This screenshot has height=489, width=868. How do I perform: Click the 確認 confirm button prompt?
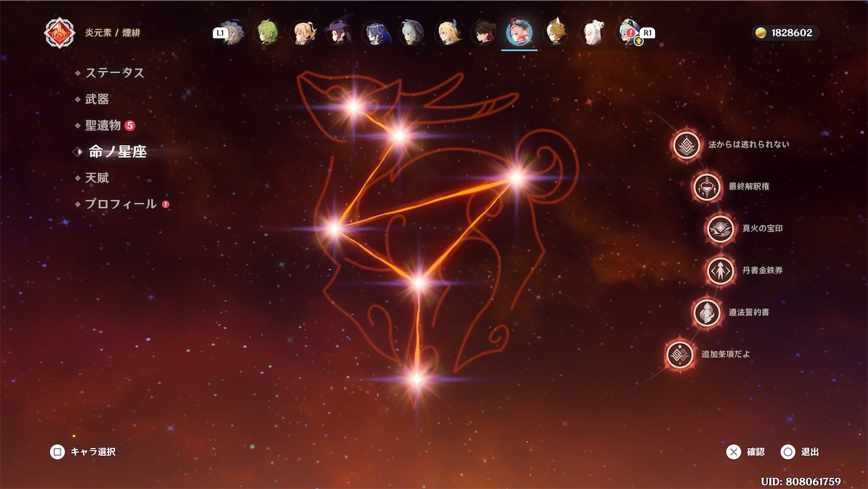(x=746, y=452)
